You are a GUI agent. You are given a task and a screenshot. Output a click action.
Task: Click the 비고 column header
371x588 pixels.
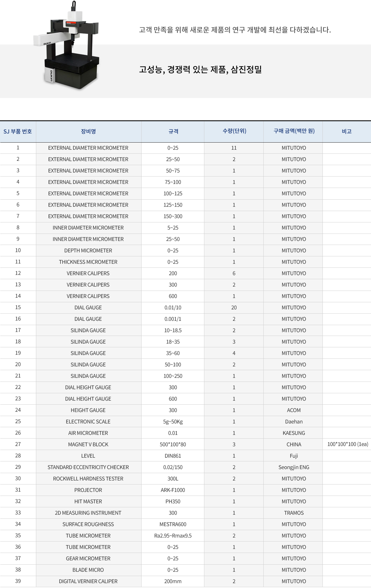coord(347,131)
